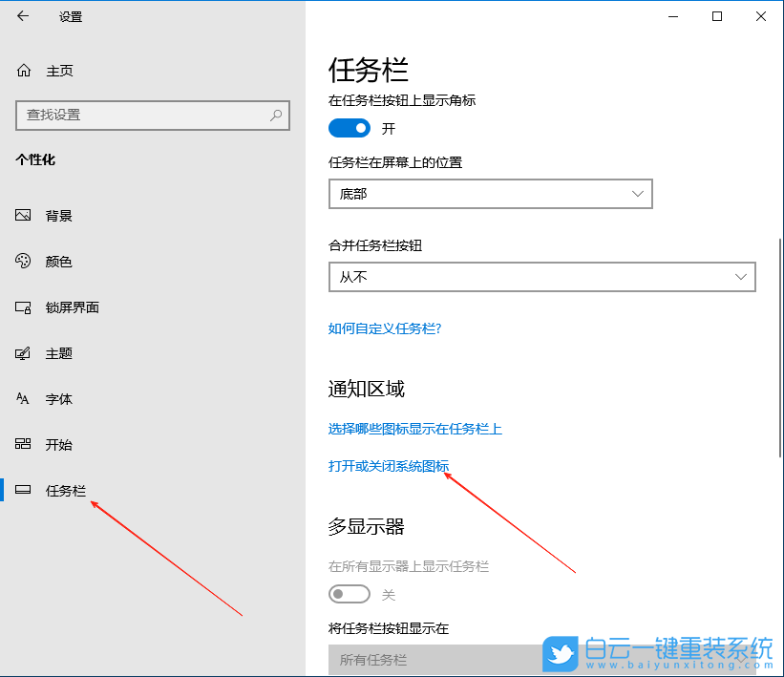
Task: Click the blue toggle slider control
Action: (x=350, y=127)
